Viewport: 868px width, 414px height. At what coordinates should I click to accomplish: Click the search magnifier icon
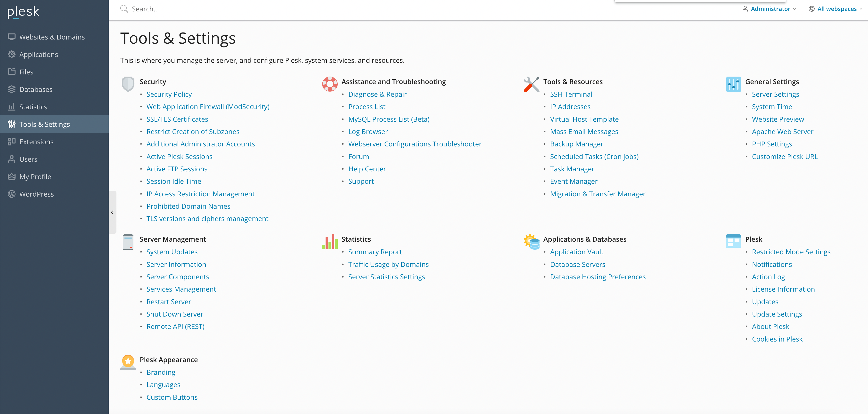(x=124, y=9)
